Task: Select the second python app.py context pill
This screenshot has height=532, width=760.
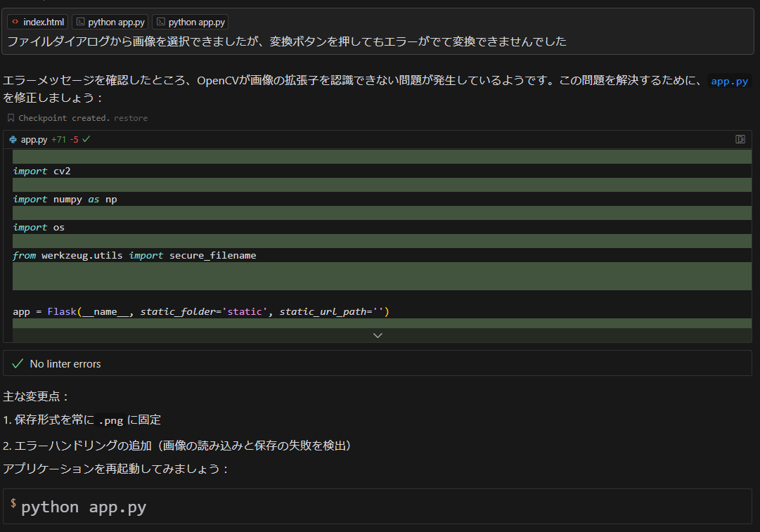Action: 190,21
